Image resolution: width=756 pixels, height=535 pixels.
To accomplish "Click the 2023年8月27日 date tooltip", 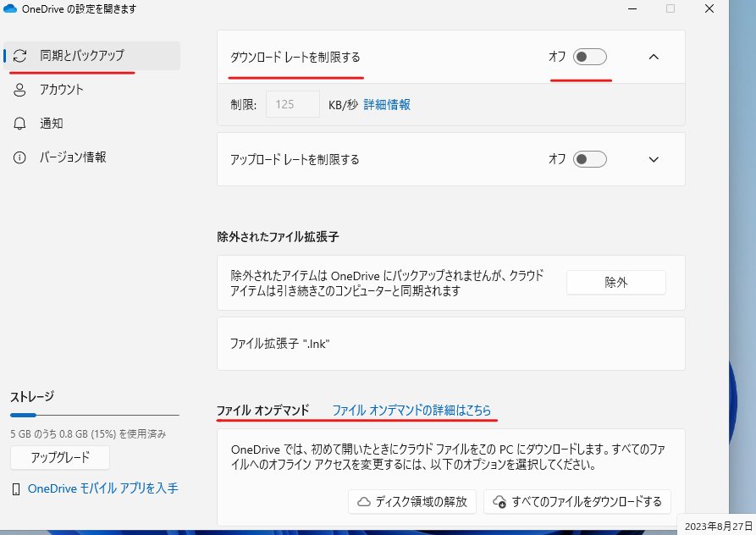I will click(x=718, y=526).
